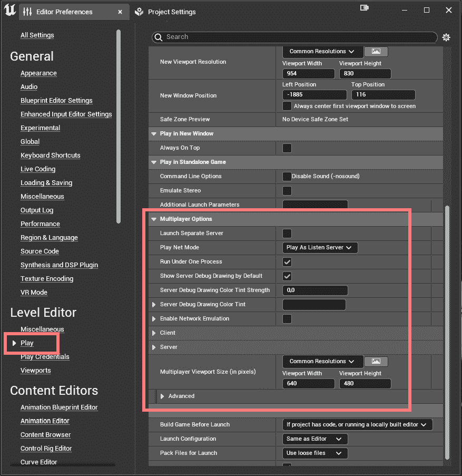Click the New Viewport Resolution Viewport Width 954 field

tap(308, 73)
